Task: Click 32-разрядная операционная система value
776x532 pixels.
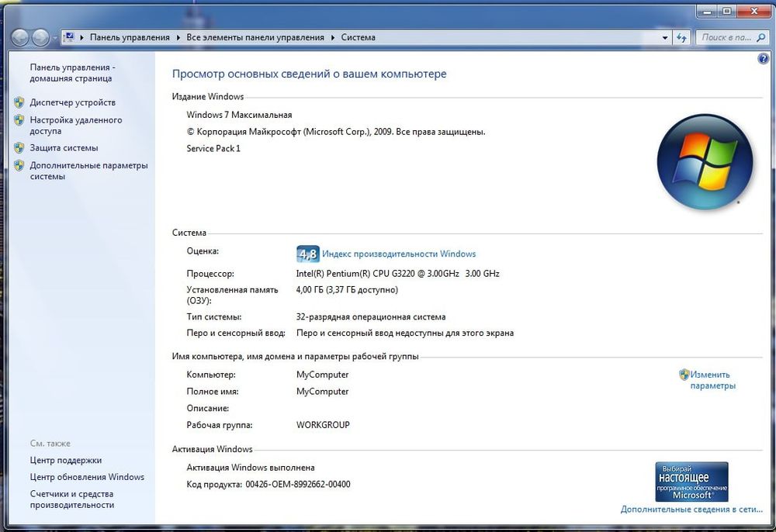Action: (x=371, y=317)
